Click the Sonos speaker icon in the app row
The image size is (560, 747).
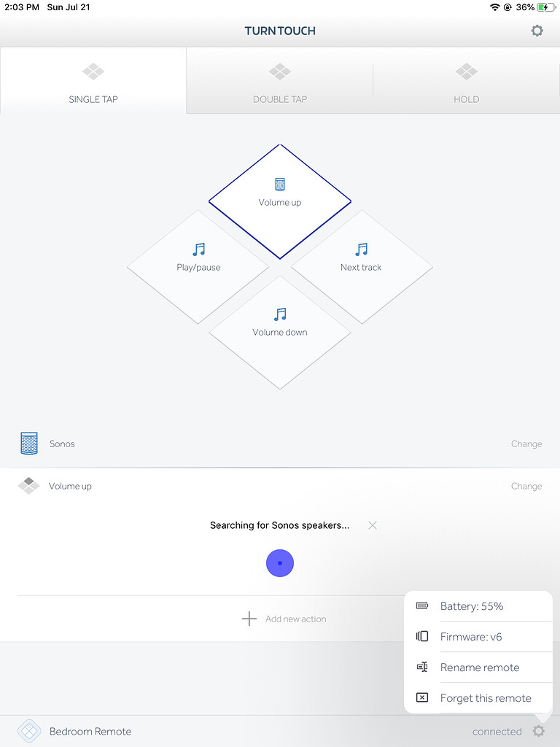tap(29, 443)
